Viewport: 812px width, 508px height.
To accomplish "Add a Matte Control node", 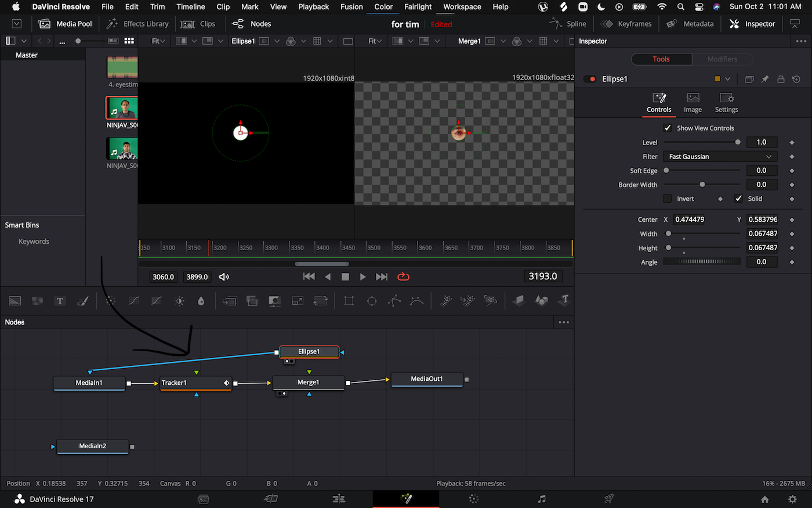I will (x=275, y=301).
